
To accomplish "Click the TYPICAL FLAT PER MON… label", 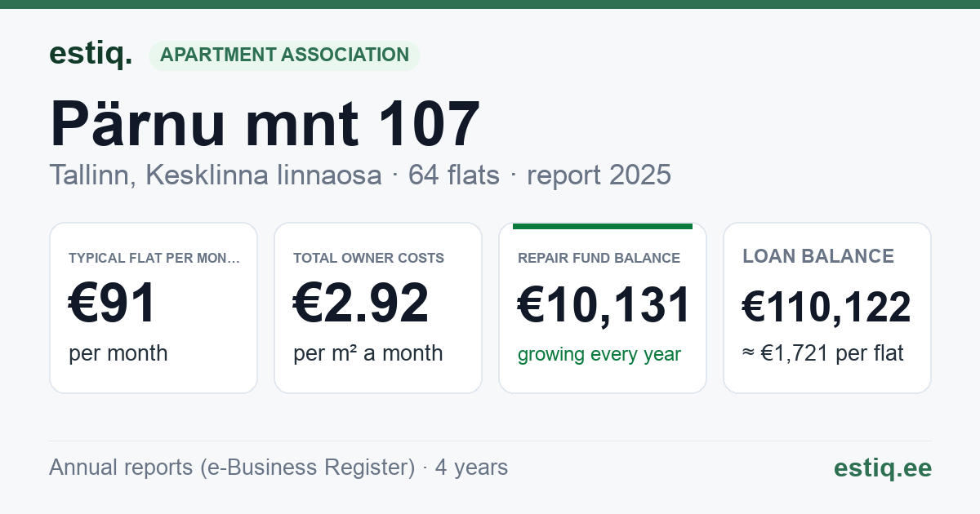I will pyautogui.click(x=155, y=258).
